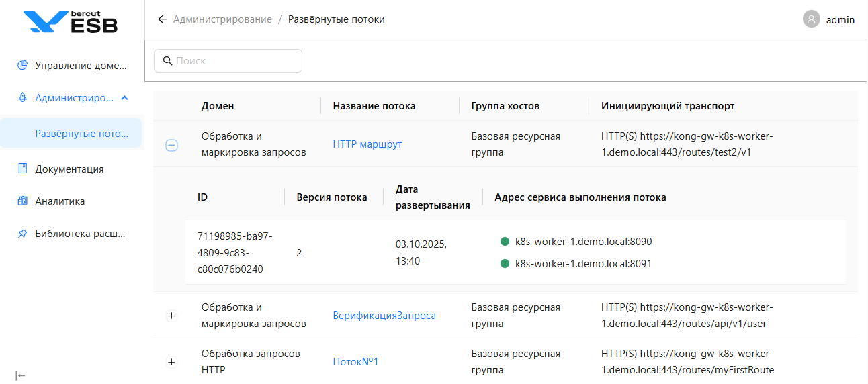Open the HTTP маршрут flow link
The width and height of the screenshot is (868, 384).
point(367,144)
